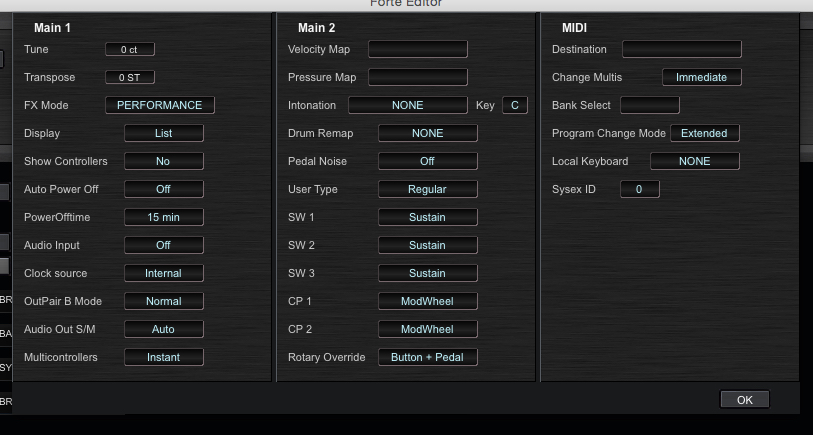Open the SW 2 Sustain dropdown

pyautogui.click(x=428, y=245)
